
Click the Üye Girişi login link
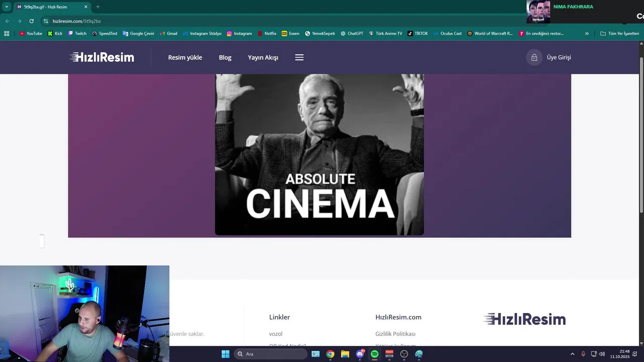pyautogui.click(x=559, y=57)
